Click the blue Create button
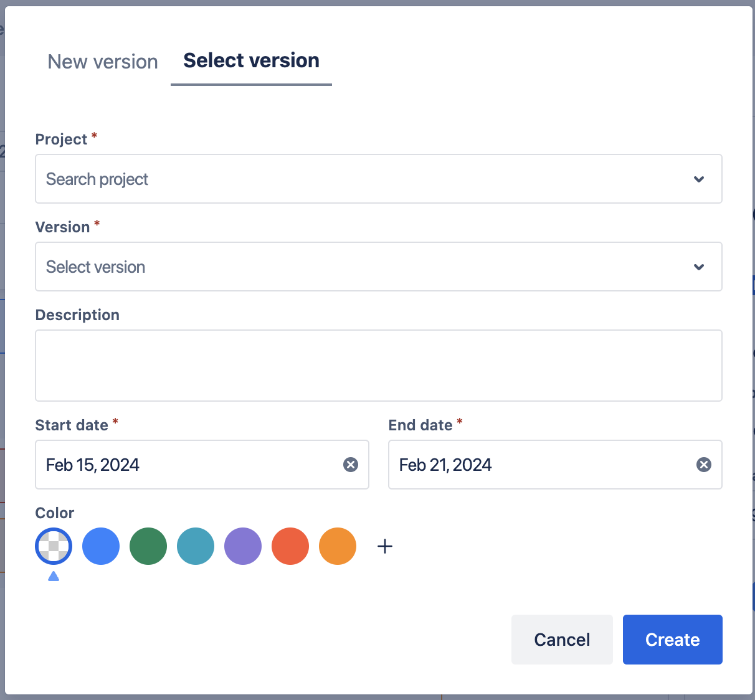Image resolution: width=755 pixels, height=700 pixels. [x=672, y=640]
